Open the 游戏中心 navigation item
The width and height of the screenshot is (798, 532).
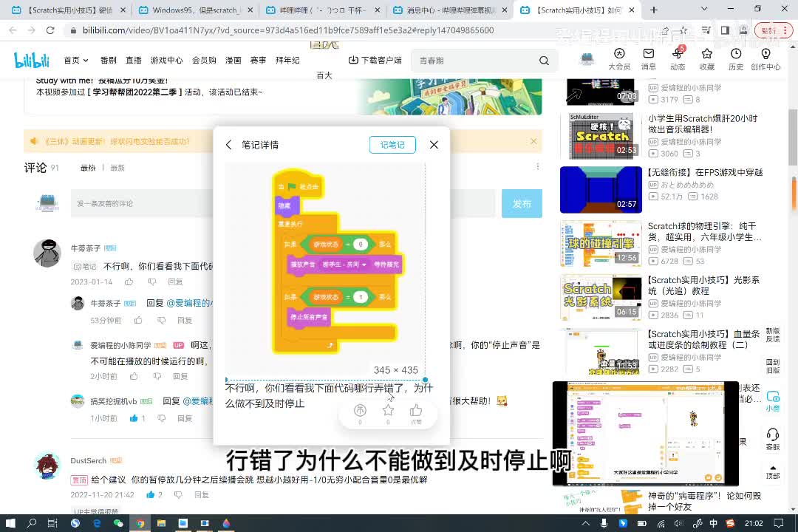(x=166, y=60)
